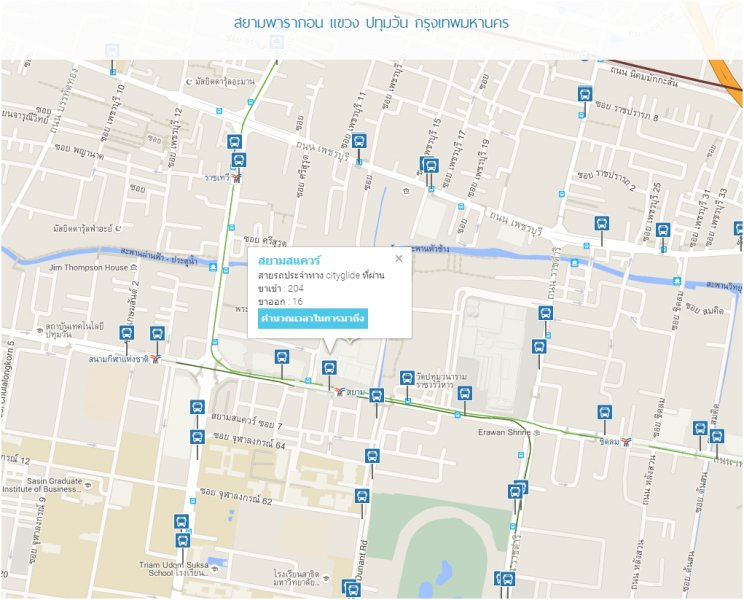The height and width of the screenshot is (600, 744).
Task: Select the ชิดลม BTS station icon
Action: pyautogui.click(x=627, y=441)
